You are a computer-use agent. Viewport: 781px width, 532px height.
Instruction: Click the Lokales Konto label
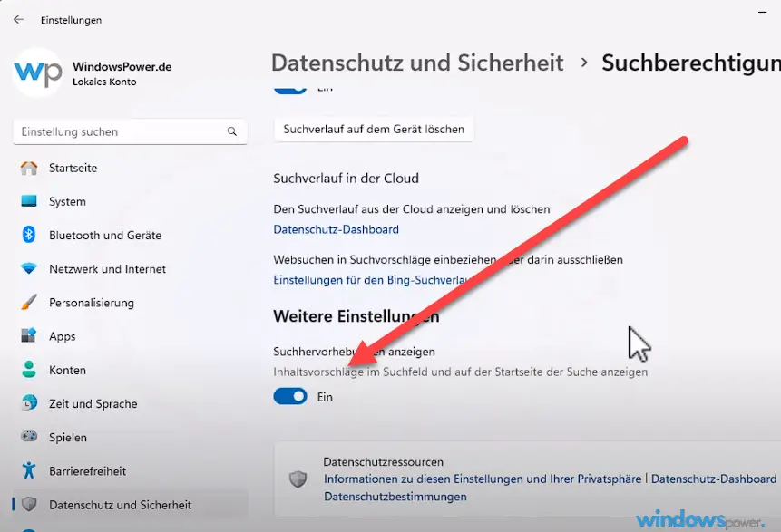click(x=104, y=82)
